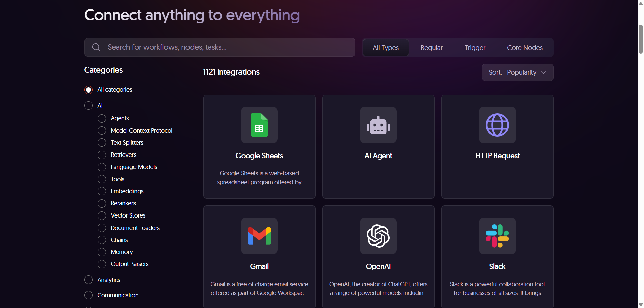Image resolution: width=644 pixels, height=308 pixels.
Task: Select the Vector Stores radio button
Action: pyautogui.click(x=102, y=215)
